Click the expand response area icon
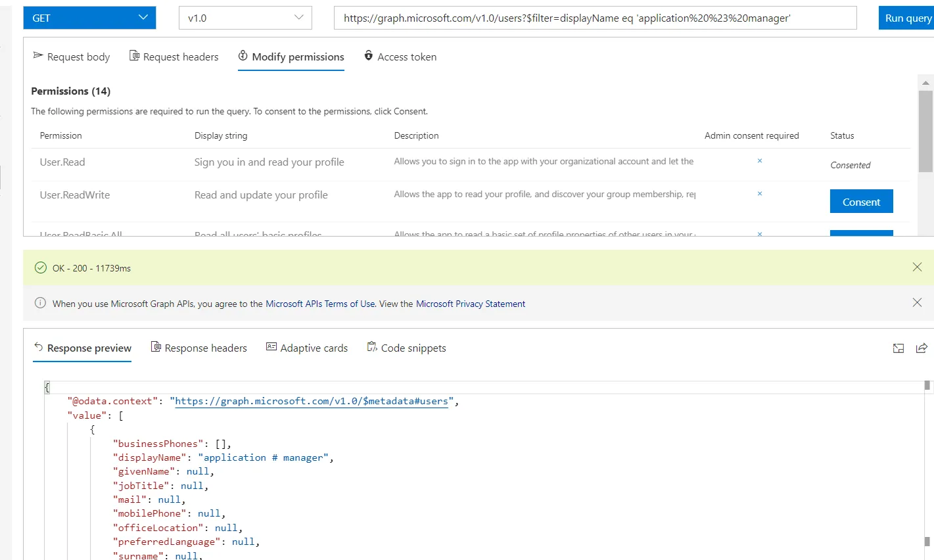The image size is (934, 560). (899, 348)
